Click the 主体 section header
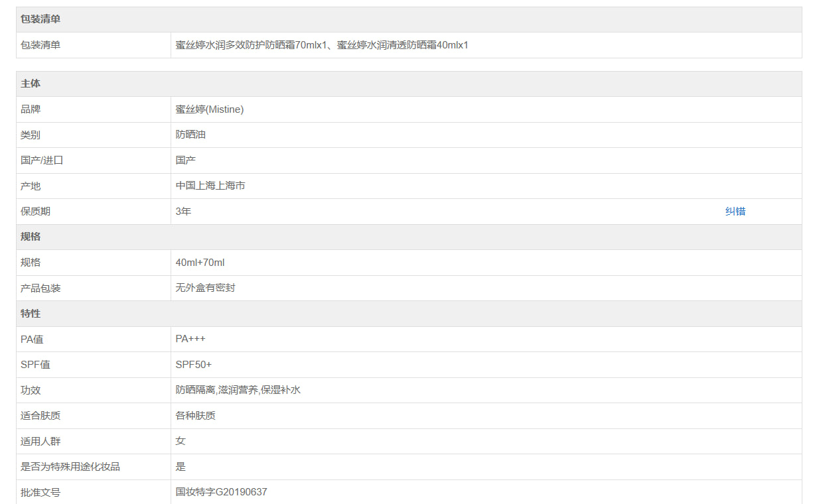 click(31, 84)
